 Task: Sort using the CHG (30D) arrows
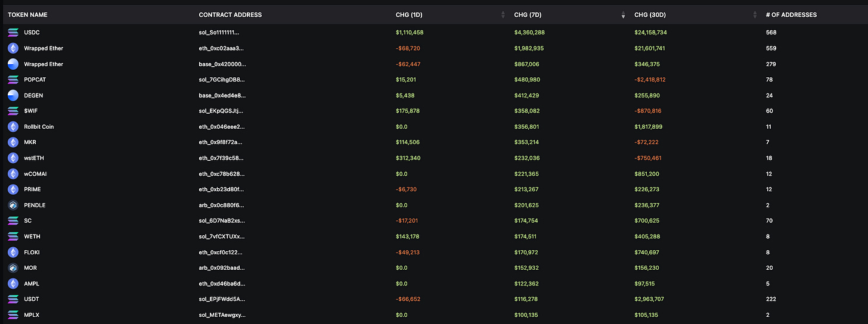click(x=754, y=15)
